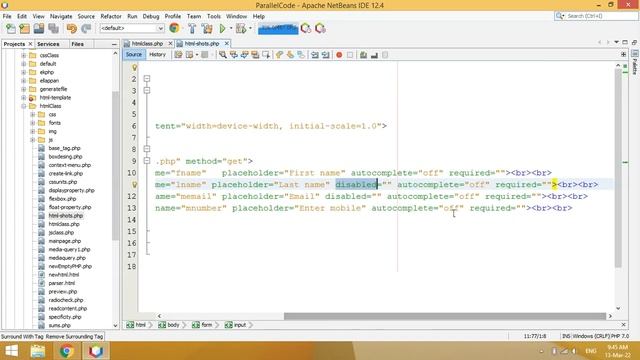Open the Navigate menu
This screenshot has height=360, width=640.
(61, 16)
